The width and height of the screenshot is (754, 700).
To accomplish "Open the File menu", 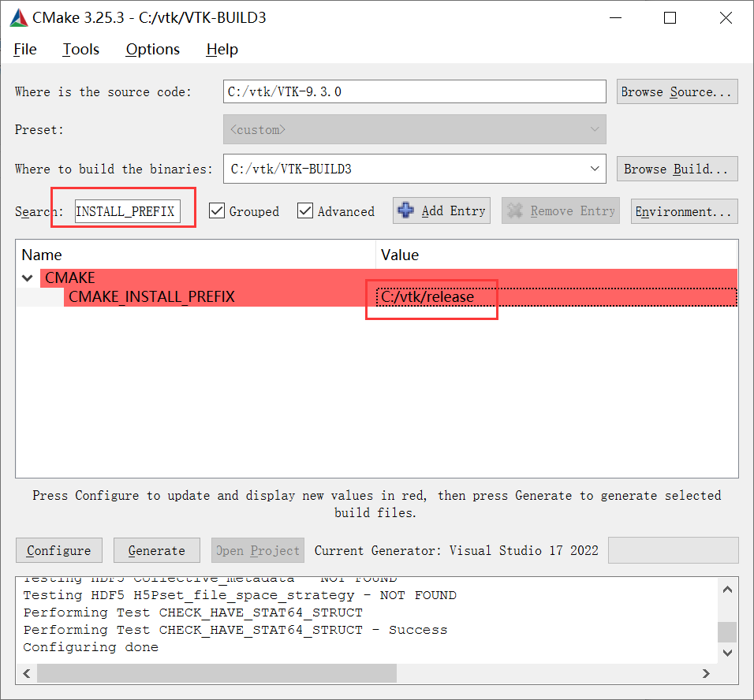I will 25,49.
